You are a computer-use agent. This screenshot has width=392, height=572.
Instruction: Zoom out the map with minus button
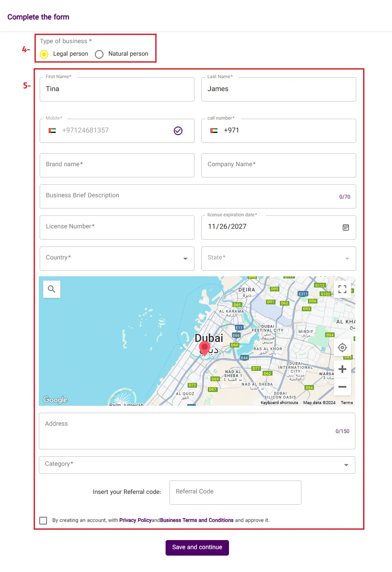(x=342, y=387)
